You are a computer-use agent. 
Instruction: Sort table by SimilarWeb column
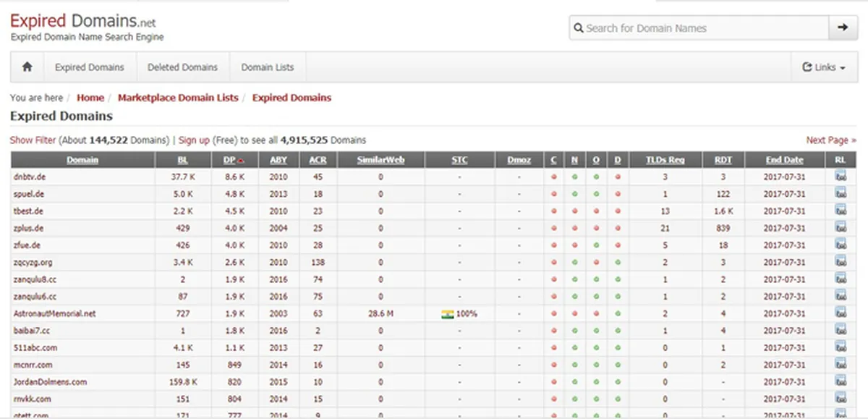click(x=380, y=160)
